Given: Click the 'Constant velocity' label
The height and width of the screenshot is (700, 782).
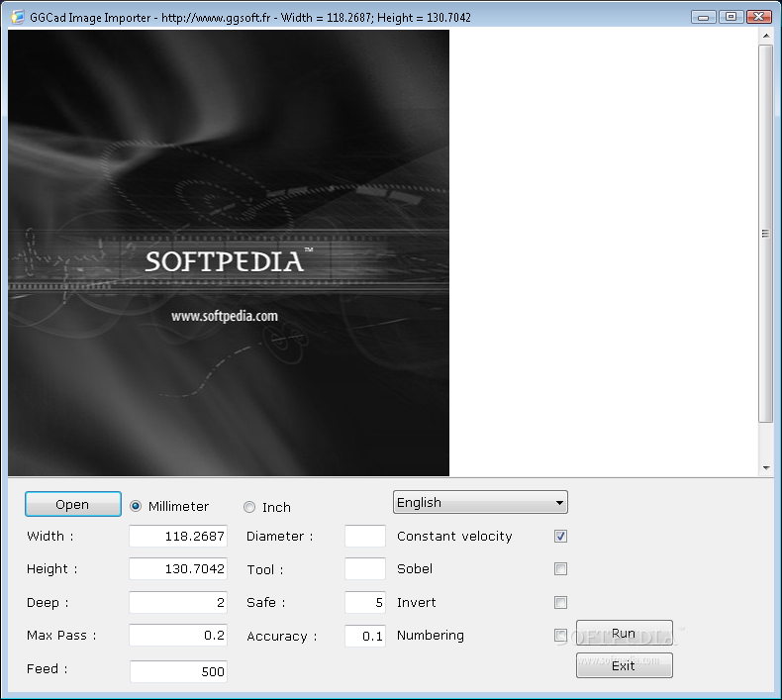Looking at the screenshot, I should point(454,537).
